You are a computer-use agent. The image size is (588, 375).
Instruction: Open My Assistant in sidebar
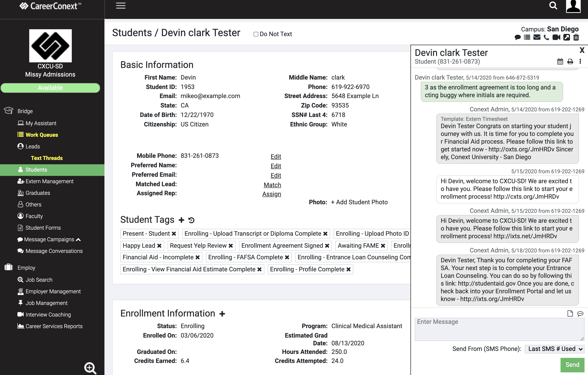tap(37, 123)
